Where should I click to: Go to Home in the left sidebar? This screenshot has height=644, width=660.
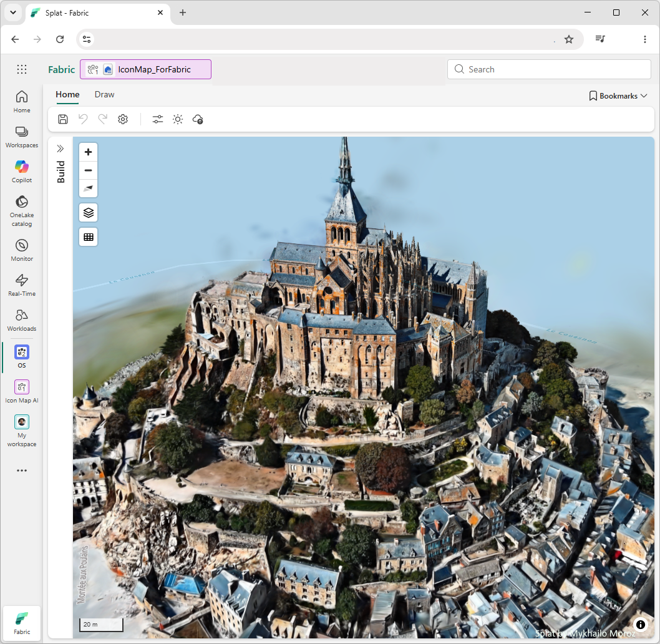pyautogui.click(x=22, y=102)
